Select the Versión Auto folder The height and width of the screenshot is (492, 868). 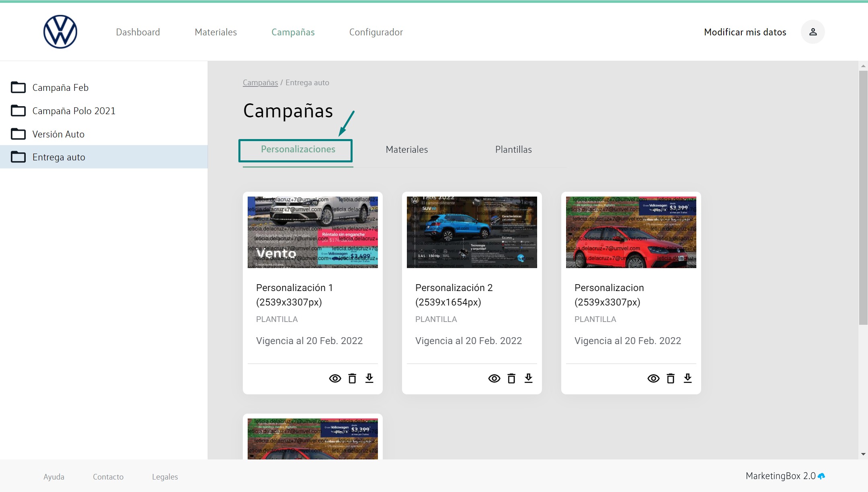coord(58,134)
